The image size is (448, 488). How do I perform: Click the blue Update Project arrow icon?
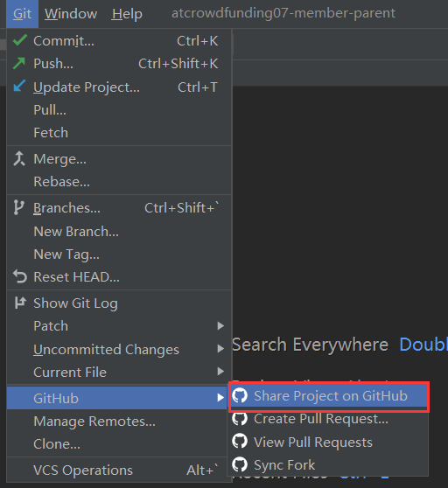[x=19, y=86]
